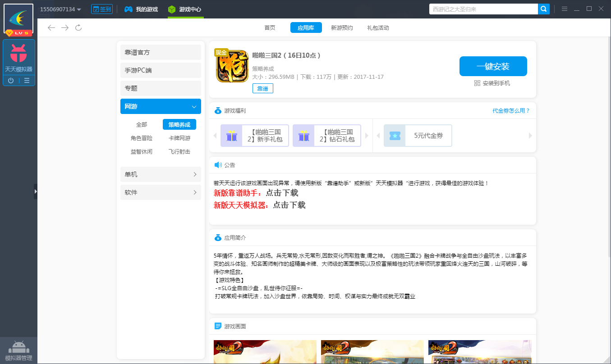Choose 卡牌网游 subcategory
Screen dimensions: 611x364
coord(179,138)
